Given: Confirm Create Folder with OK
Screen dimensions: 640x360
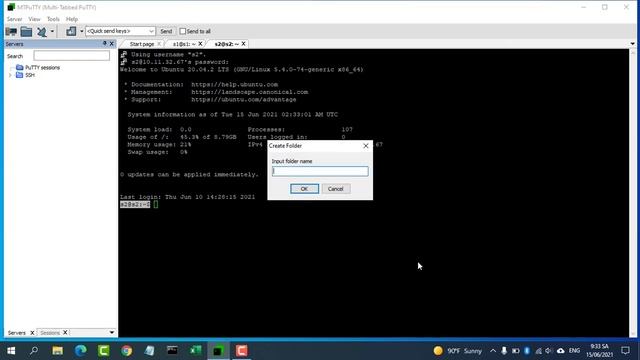Looking at the screenshot, I should [x=304, y=189].
